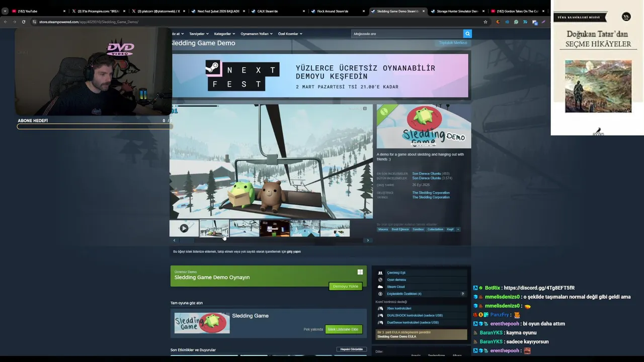Select the sixth screenshot thumbnail with green sledder
Viewport: 644px width, 362px height.
(x=335, y=228)
